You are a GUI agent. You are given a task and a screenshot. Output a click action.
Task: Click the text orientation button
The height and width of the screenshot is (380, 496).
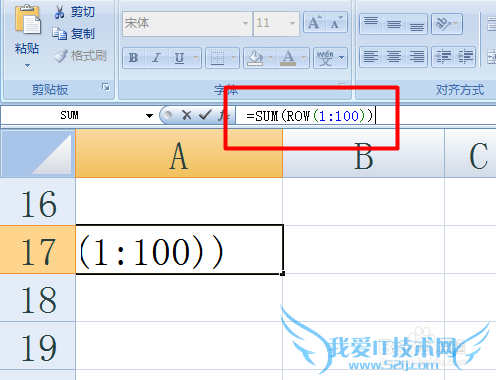tap(447, 24)
